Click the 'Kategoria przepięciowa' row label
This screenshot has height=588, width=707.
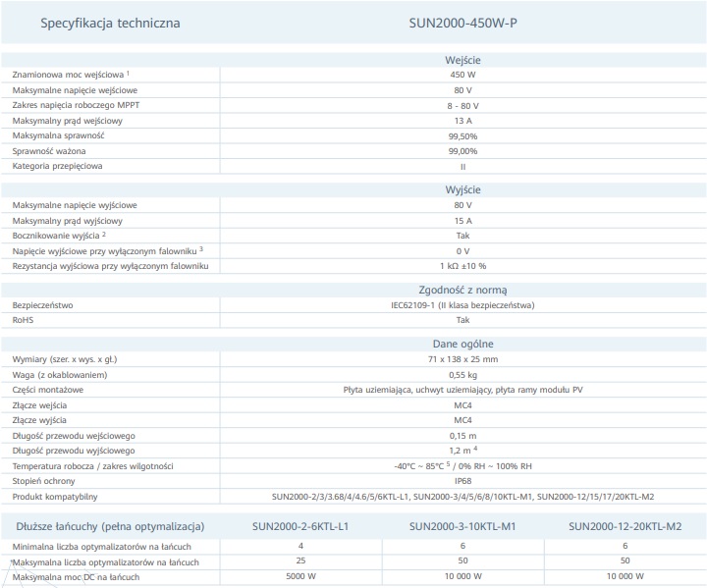tap(57, 166)
